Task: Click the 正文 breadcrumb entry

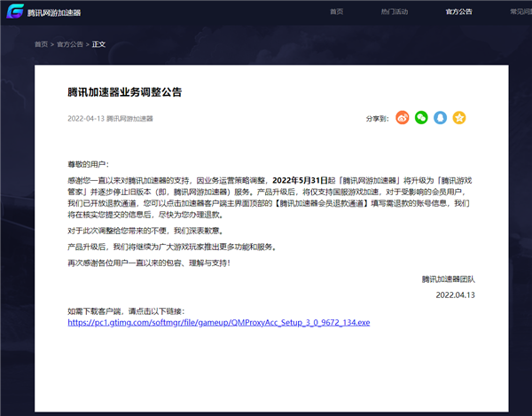Action: click(98, 44)
